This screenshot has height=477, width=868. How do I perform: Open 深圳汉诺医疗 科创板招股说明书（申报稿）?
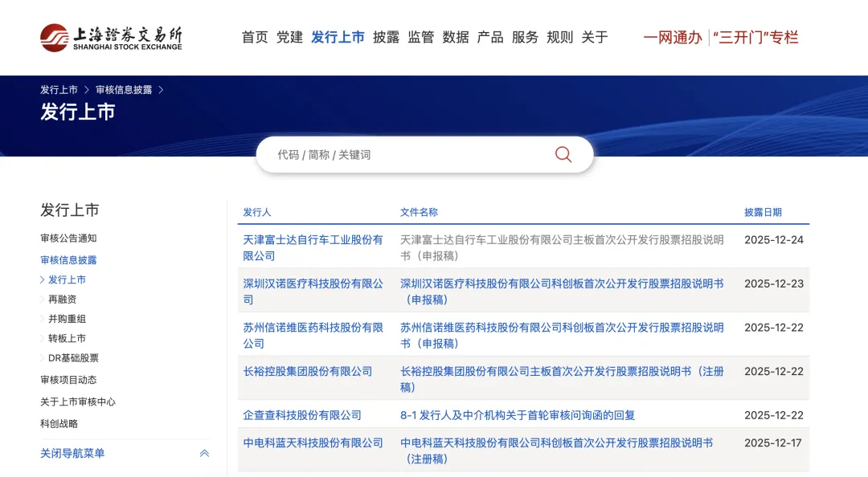562,291
